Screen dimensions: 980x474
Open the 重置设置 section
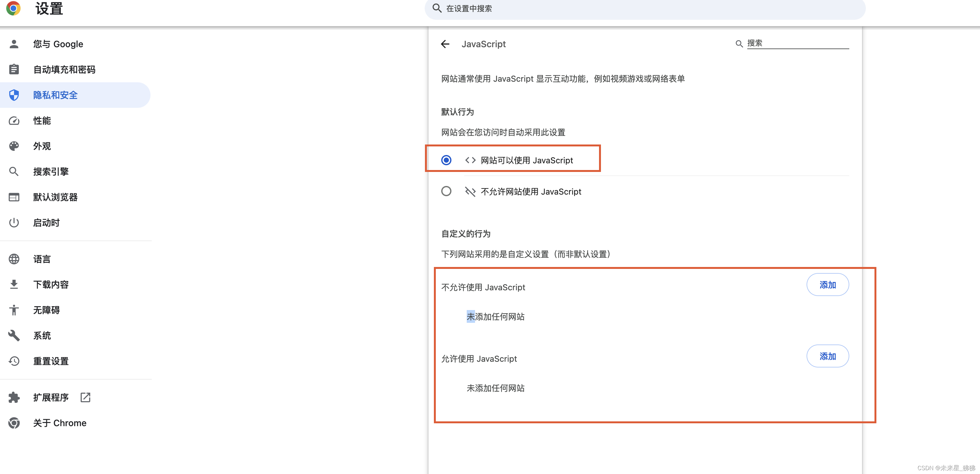[51, 361]
